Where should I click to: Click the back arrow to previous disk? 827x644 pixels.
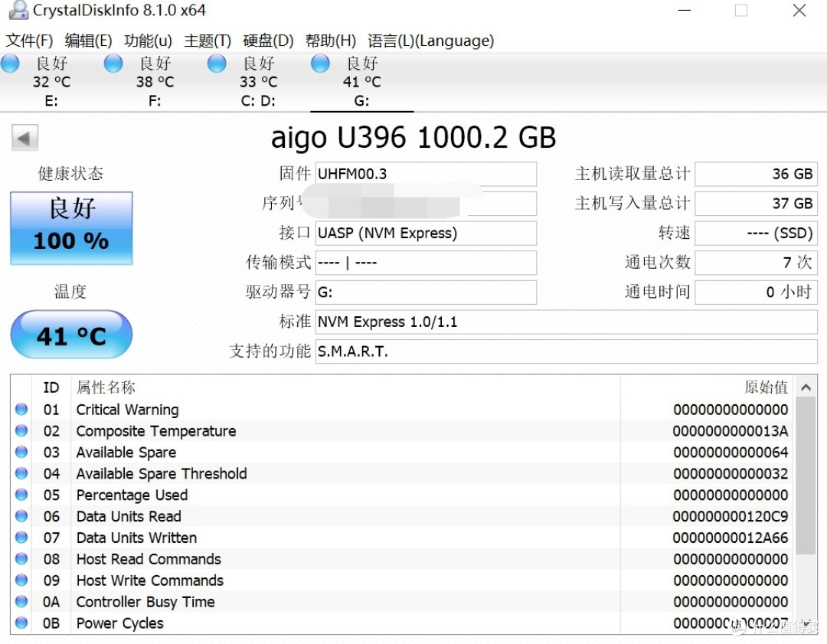pyautogui.click(x=24, y=138)
